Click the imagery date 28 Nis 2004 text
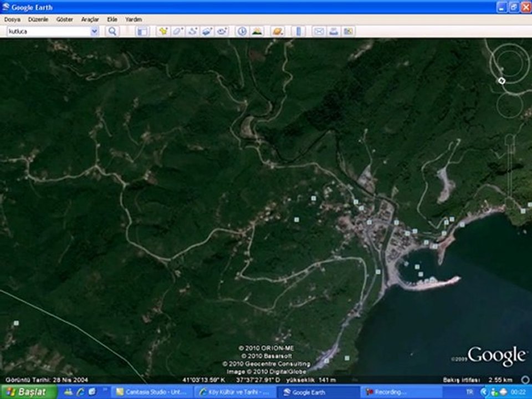Viewport: 532px width, 399px height. point(47,380)
